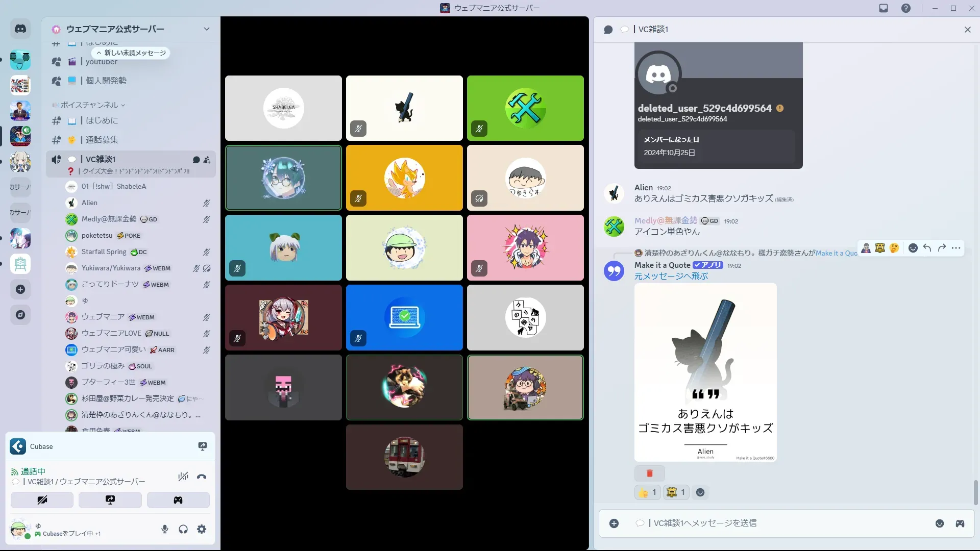Open Discord home direct messages
The width and height of the screenshot is (980, 551).
tap(20, 29)
